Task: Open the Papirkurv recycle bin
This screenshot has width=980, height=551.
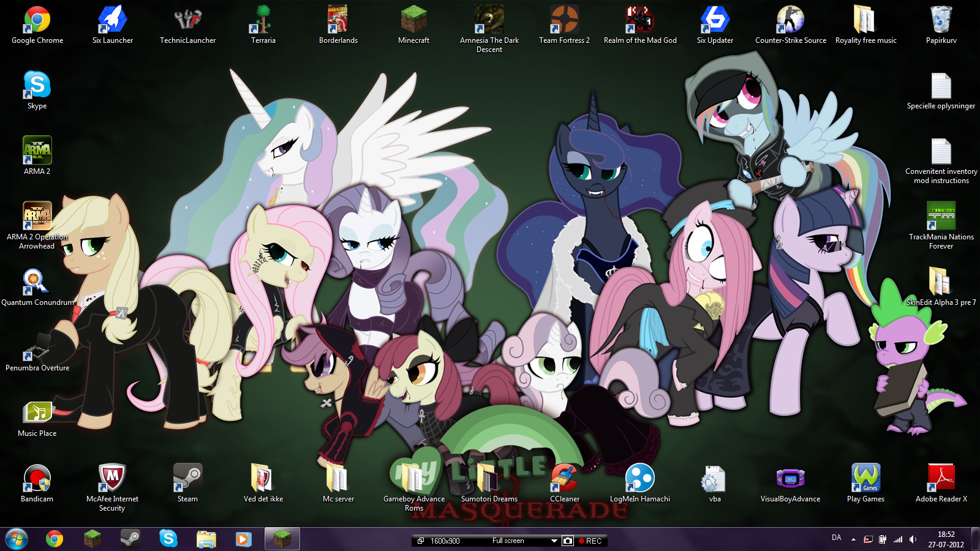Action: (x=941, y=21)
